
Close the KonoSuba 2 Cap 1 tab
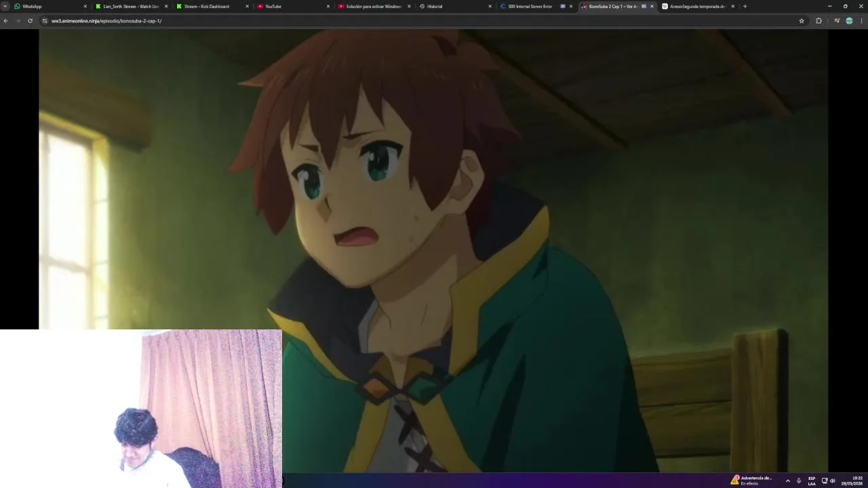pyautogui.click(x=652, y=6)
